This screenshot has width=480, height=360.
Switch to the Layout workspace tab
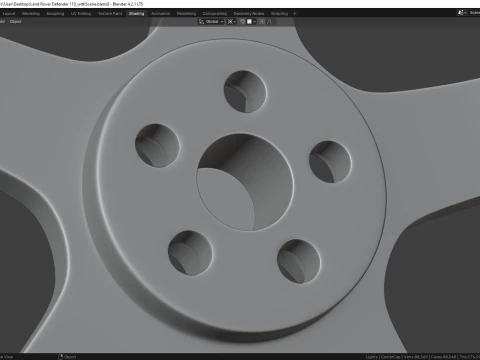point(9,14)
